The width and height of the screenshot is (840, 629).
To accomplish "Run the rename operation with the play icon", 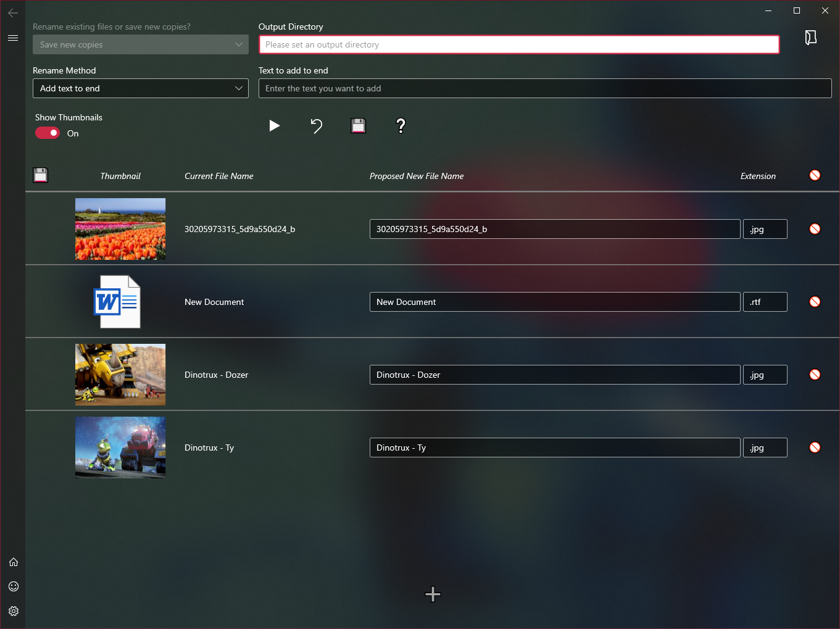I will click(274, 126).
